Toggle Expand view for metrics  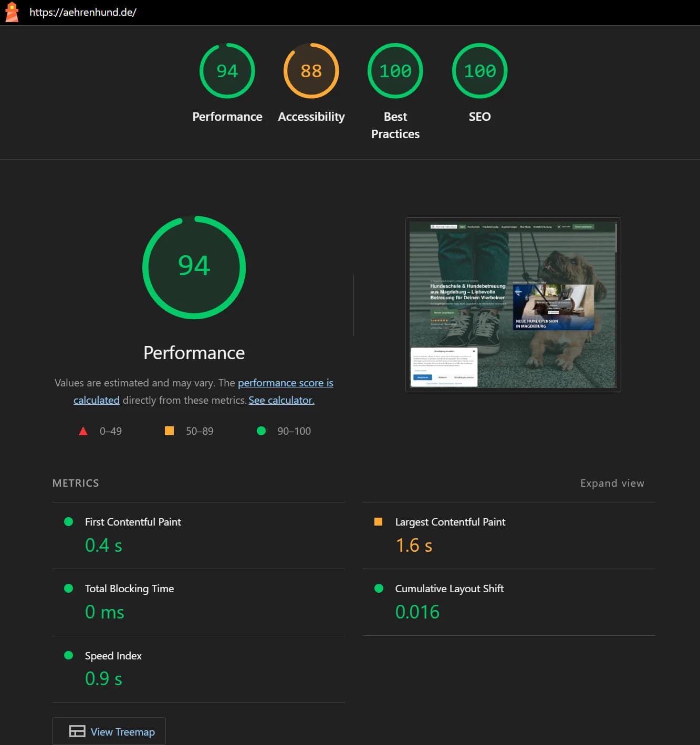coord(612,483)
